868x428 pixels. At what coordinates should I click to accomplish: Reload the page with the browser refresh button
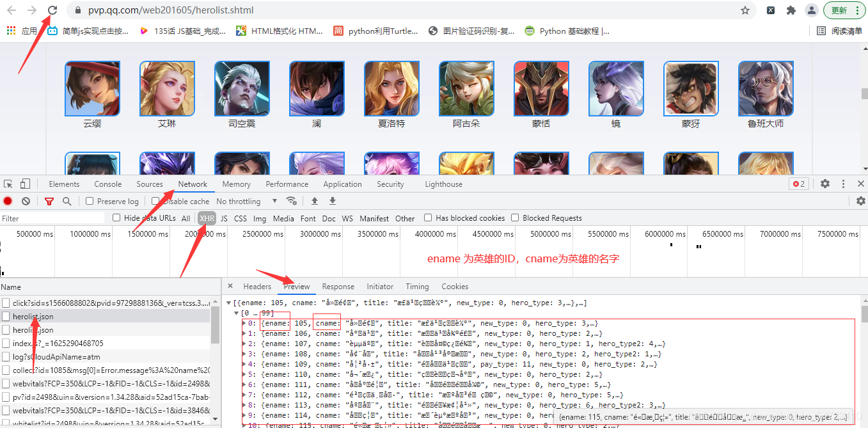click(x=53, y=10)
